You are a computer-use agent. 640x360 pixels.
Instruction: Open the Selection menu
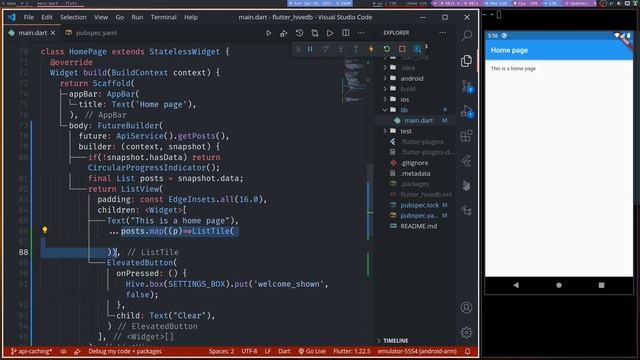click(73, 17)
